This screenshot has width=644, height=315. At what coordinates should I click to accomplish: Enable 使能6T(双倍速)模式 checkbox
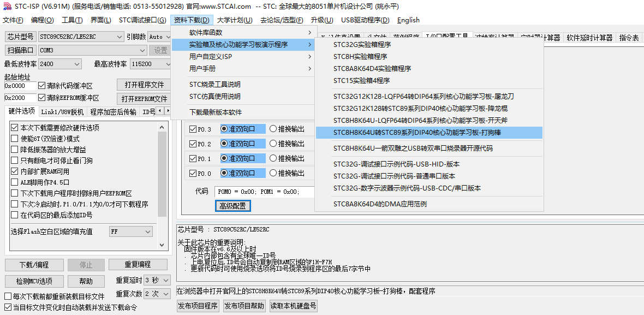(x=15, y=139)
